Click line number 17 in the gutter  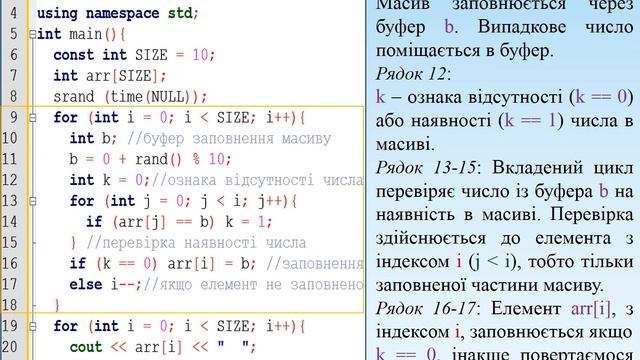[x=10, y=284]
